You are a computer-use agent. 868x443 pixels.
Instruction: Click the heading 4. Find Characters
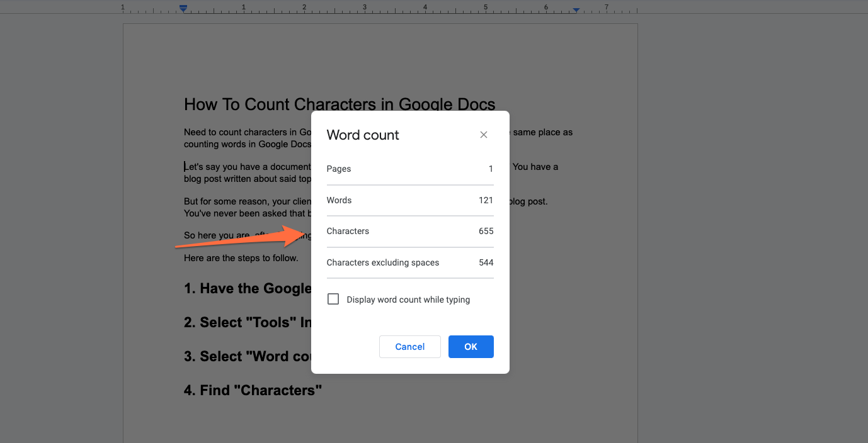[x=252, y=390]
